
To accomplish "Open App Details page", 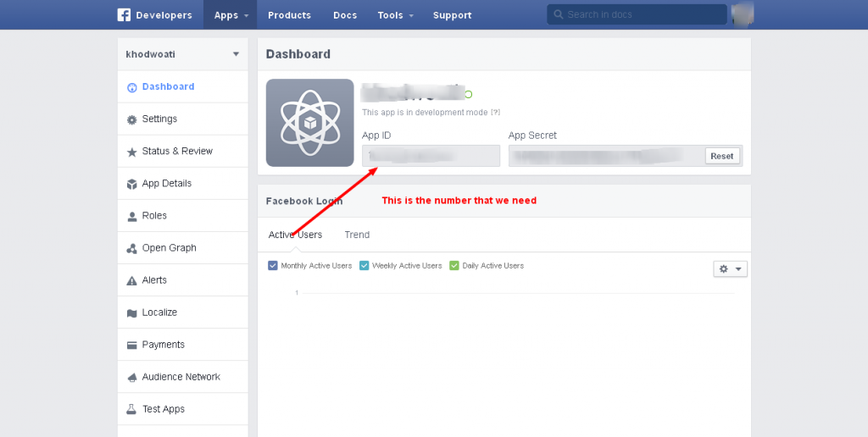I will (183, 183).
